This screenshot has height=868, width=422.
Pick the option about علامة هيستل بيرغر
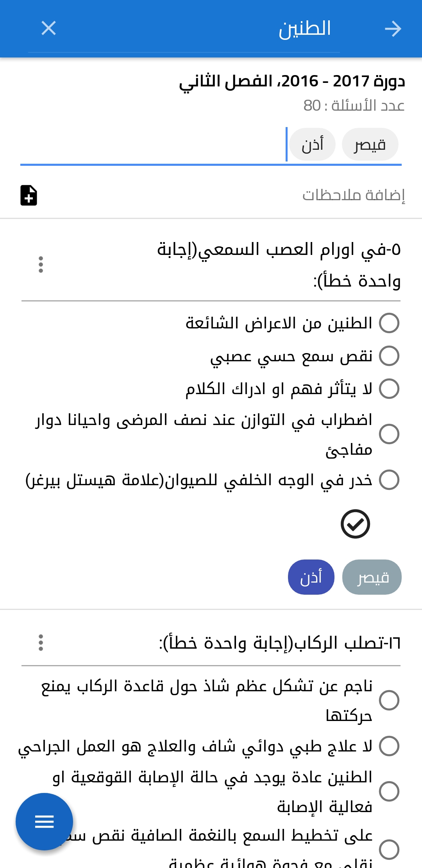389,480
